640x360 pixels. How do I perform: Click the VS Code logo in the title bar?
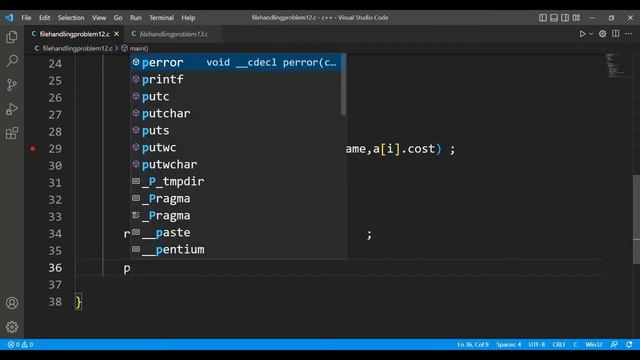point(9,18)
